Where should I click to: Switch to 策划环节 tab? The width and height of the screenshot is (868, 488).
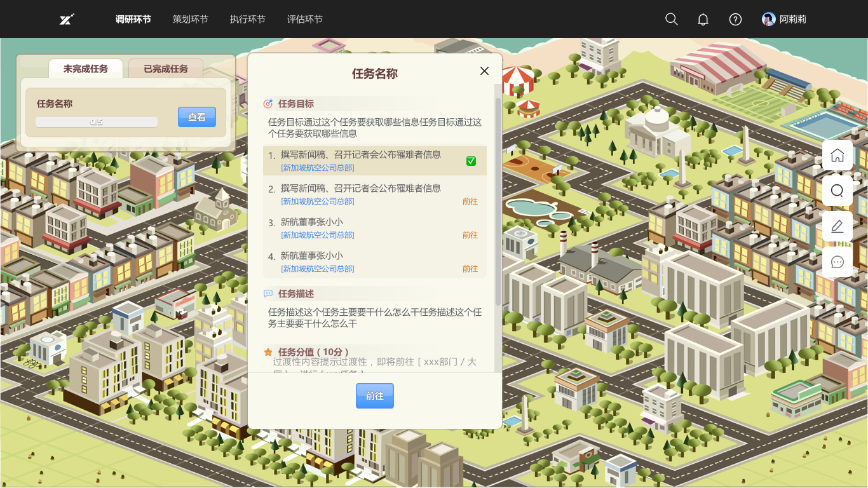click(191, 19)
